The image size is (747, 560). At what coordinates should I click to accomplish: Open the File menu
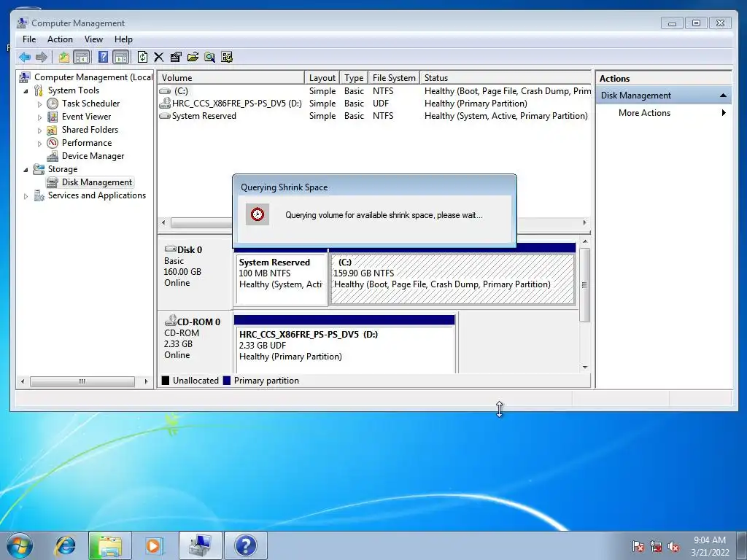pyautogui.click(x=29, y=39)
